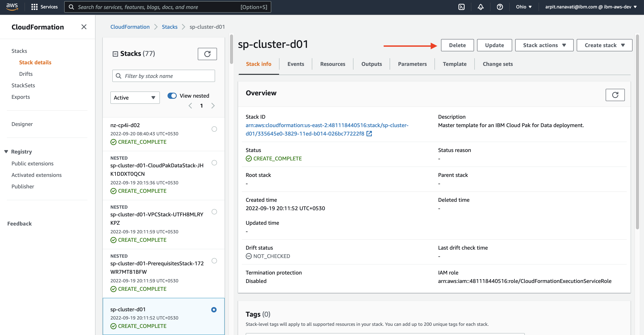Viewport: 644px width, 335px height.
Task: Switch to the Events tab
Action: [x=296, y=64]
